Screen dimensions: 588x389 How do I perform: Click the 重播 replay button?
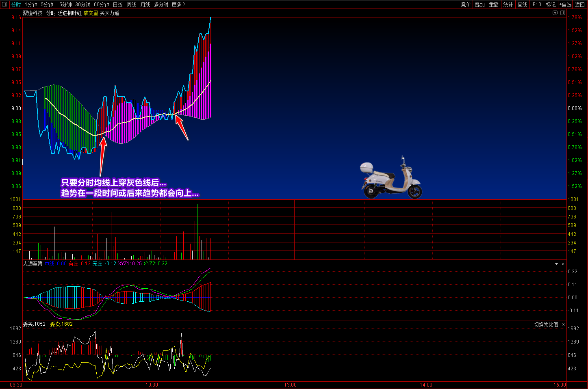click(x=494, y=4)
